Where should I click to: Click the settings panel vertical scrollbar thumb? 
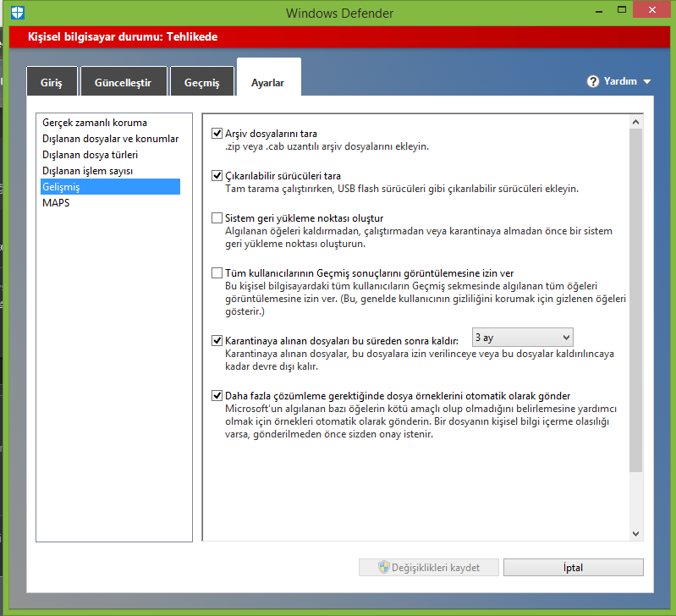point(636,300)
